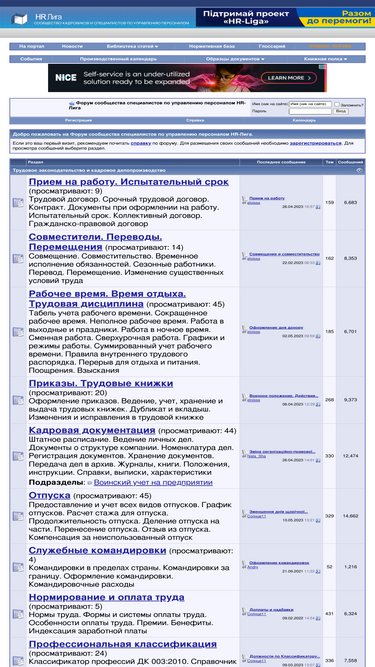Collapse the Трудовое законодательство category section
This screenshot has width=375, height=667.
360,170
